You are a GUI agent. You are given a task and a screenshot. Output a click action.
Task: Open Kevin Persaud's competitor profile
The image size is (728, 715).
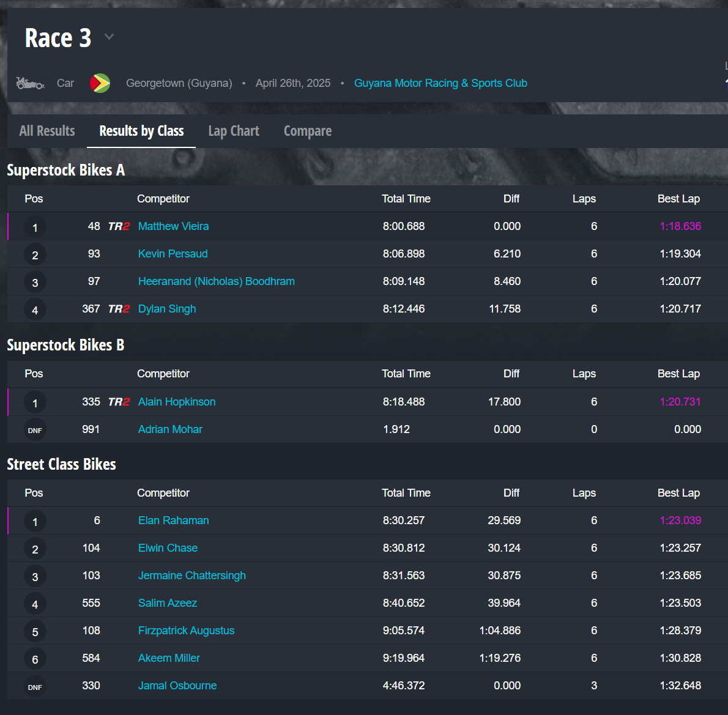coord(173,254)
